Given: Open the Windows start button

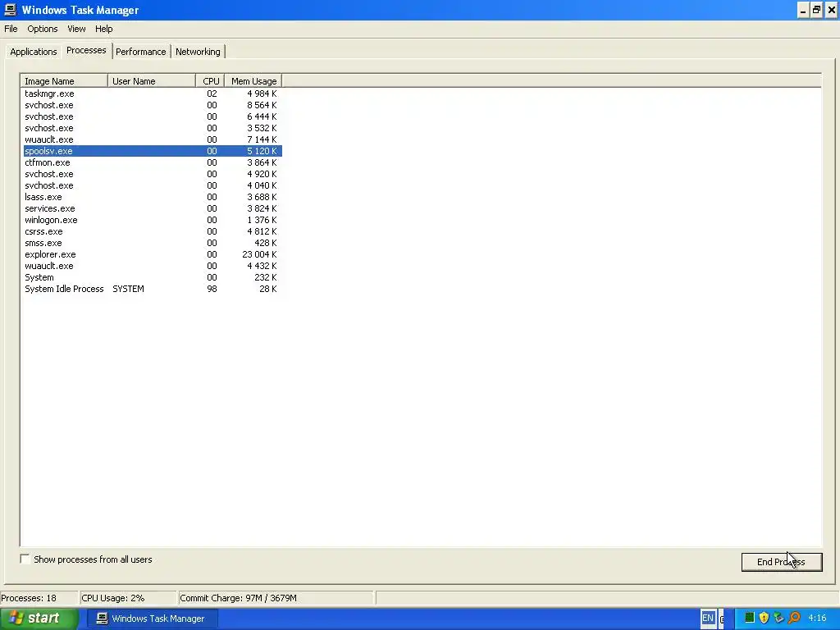Looking at the screenshot, I should point(39,619).
